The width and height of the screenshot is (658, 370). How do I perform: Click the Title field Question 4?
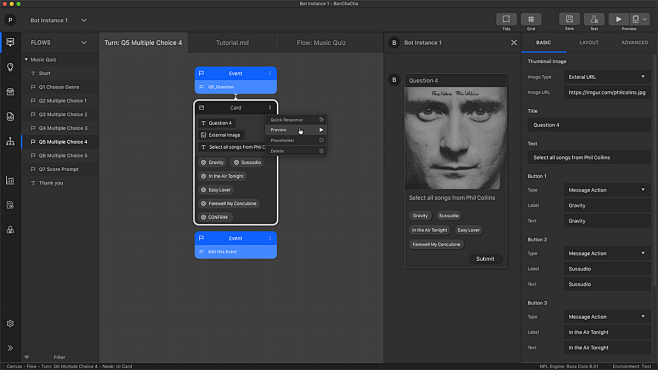pos(589,125)
